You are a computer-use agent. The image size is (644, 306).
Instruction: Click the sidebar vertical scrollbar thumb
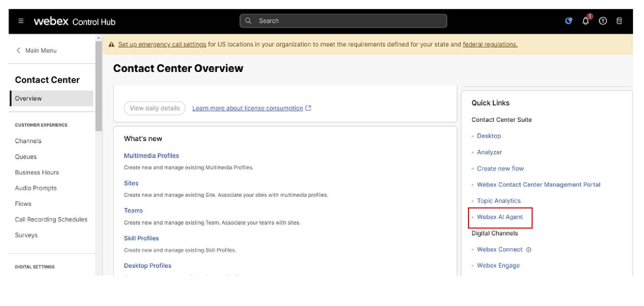pos(99,85)
